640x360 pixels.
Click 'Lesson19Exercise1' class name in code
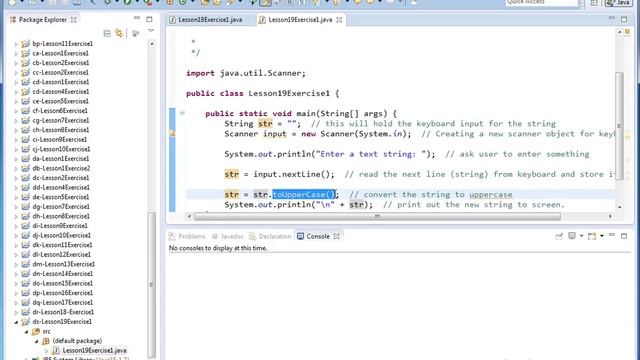(x=289, y=93)
